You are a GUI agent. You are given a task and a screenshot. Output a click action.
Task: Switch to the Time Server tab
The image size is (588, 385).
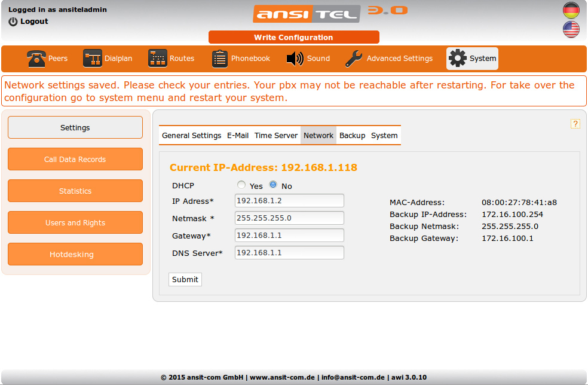pyautogui.click(x=275, y=136)
